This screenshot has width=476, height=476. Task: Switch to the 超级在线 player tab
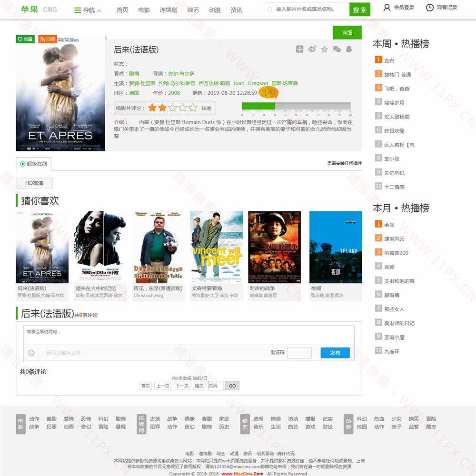click(x=33, y=164)
